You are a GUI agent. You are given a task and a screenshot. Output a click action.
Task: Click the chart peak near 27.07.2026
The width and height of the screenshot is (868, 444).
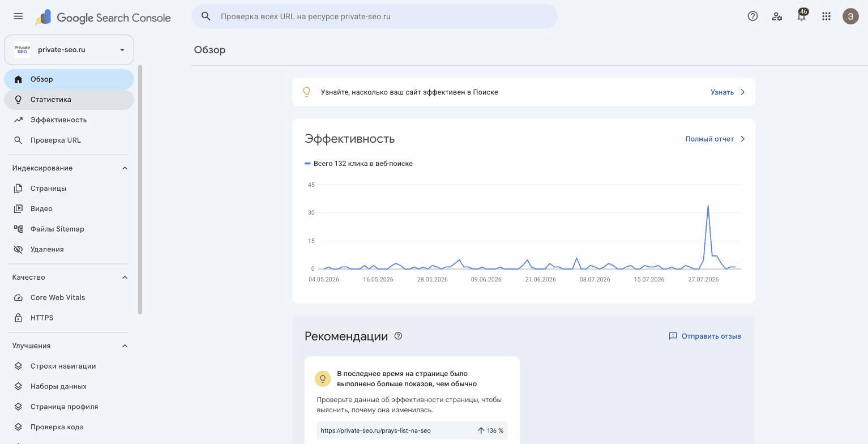[x=708, y=206]
